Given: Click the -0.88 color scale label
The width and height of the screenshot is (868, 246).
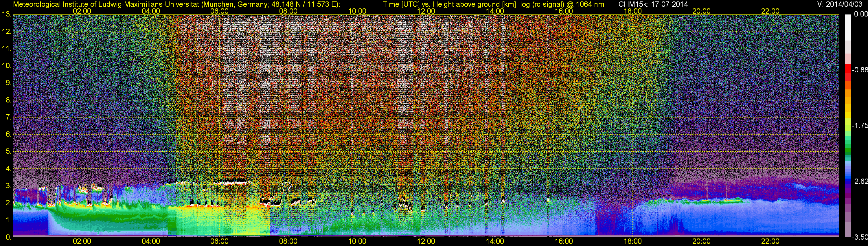Looking at the screenshot, I should [x=860, y=70].
